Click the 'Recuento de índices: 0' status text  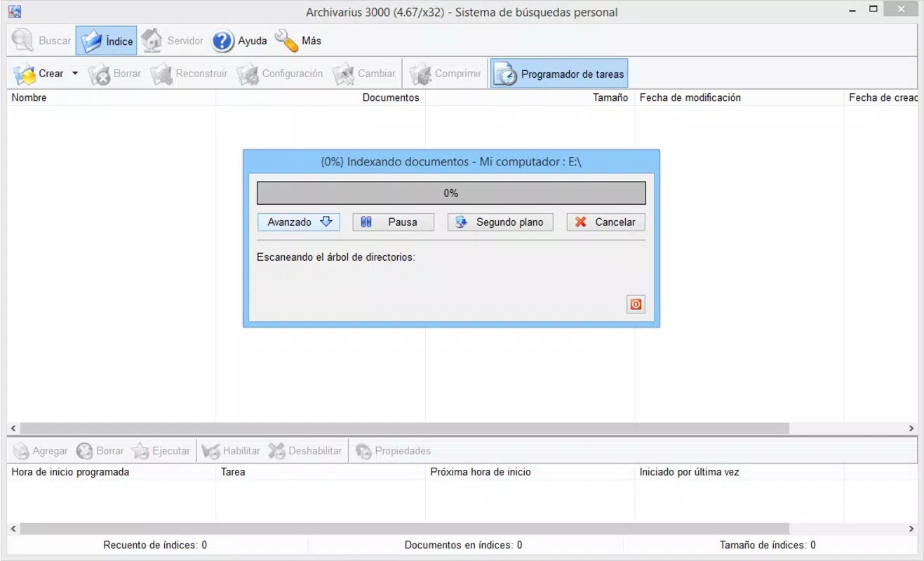155,545
